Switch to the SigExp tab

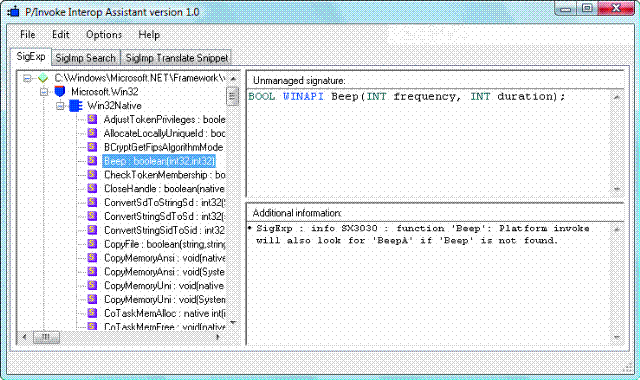point(31,57)
